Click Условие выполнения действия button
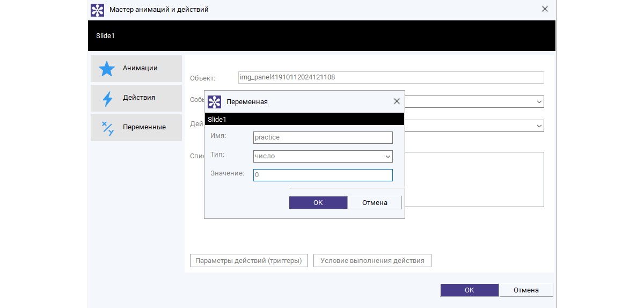Viewport: 644px width, 308px height. pos(372,261)
